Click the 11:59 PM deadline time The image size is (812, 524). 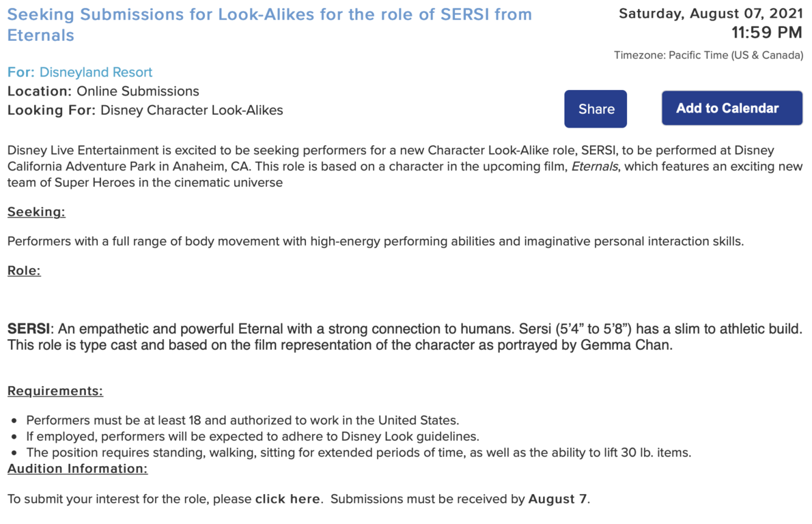click(767, 33)
